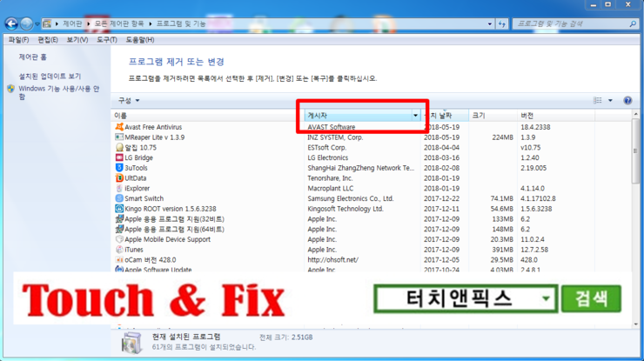Click 391MB size of iTunes

[x=502, y=250]
